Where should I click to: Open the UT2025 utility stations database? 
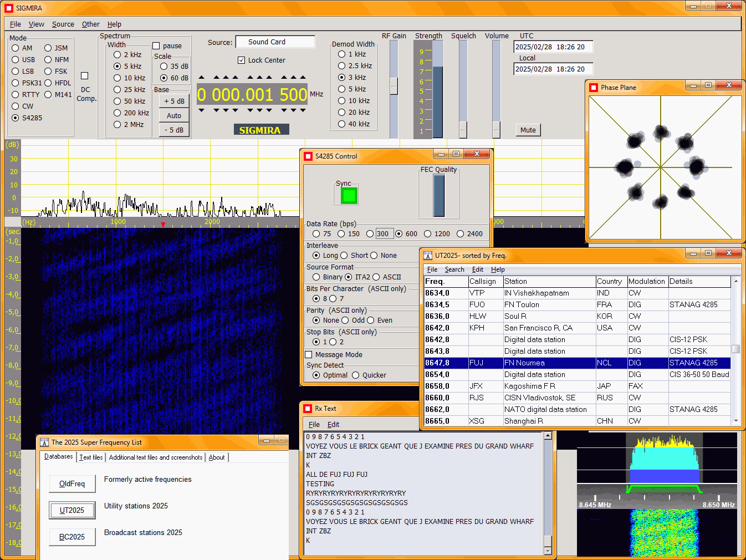point(72,510)
